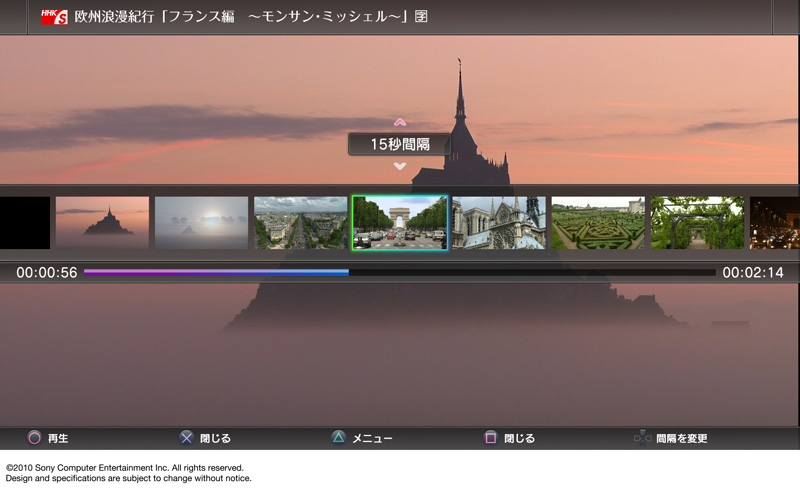Select the garden hedge maze thumbnail
800x492 pixels.
coord(598,223)
